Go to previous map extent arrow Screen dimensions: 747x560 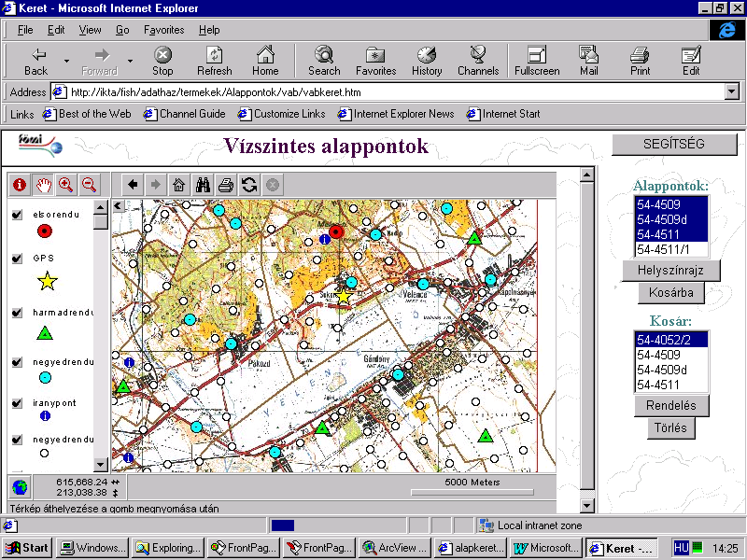click(x=133, y=185)
